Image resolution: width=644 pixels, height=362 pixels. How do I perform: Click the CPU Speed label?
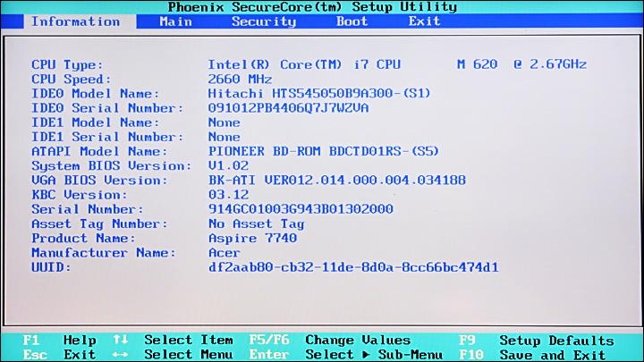coord(72,80)
